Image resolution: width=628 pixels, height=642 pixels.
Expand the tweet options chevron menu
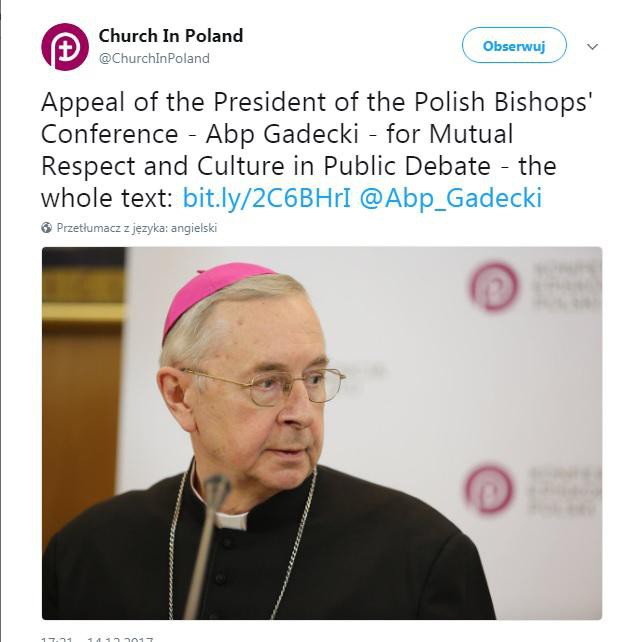click(x=592, y=47)
